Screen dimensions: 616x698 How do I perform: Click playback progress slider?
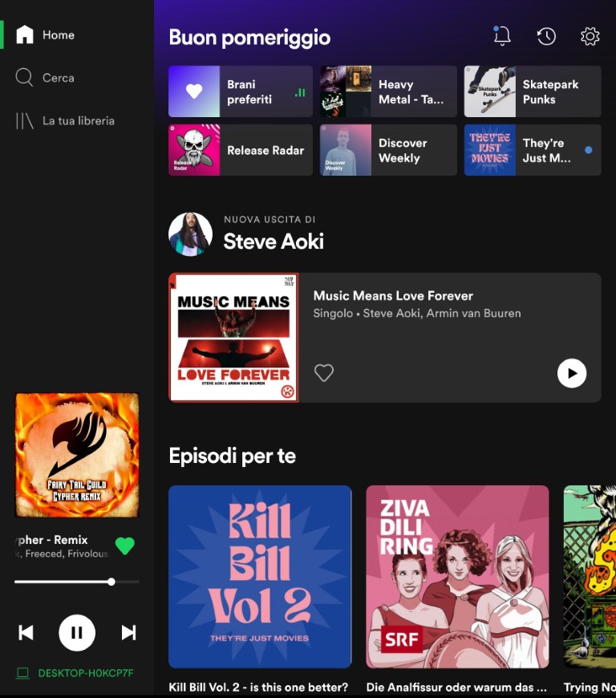(76, 582)
